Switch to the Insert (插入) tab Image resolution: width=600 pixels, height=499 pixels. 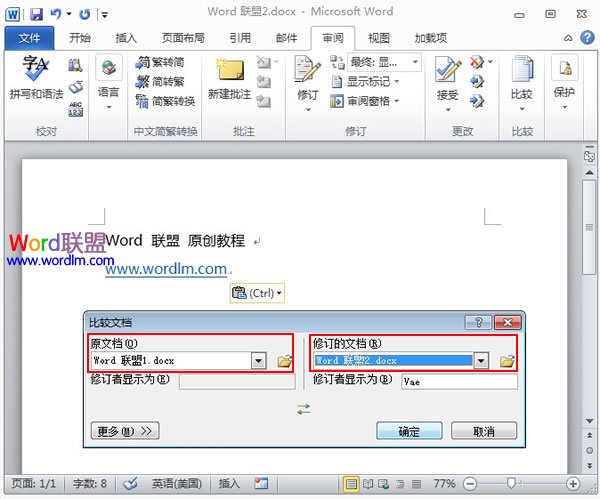[126, 38]
